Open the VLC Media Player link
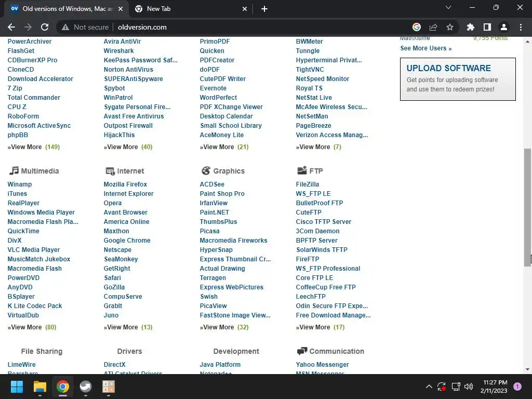 pos(34,250)
